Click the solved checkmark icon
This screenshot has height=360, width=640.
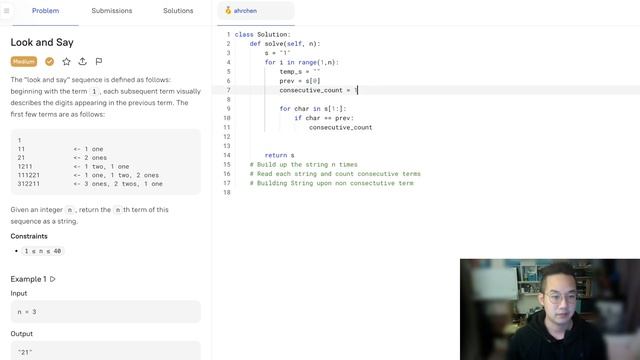click(49, 62)
